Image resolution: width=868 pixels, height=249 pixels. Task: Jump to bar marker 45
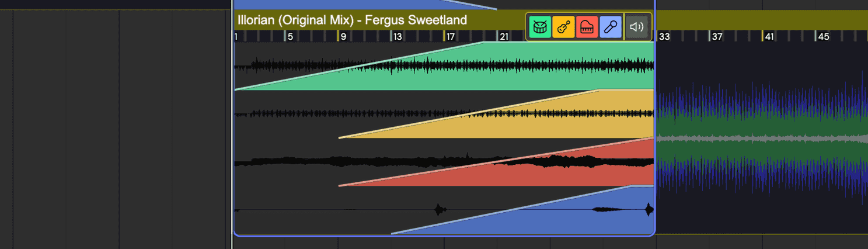(x=823, y=36)
